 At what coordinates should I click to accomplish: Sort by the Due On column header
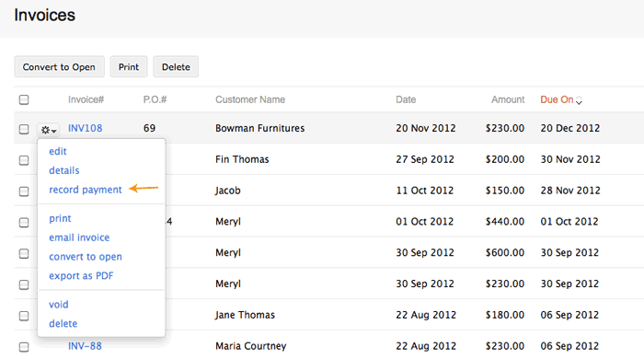[x=557, y=99]
